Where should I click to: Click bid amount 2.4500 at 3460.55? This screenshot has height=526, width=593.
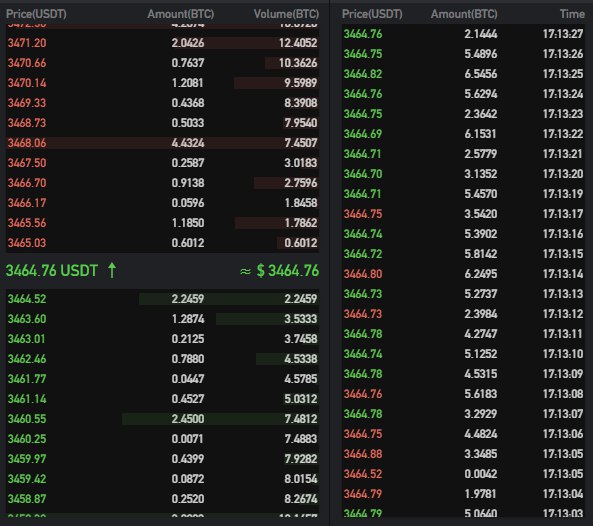tap(188, 419)
